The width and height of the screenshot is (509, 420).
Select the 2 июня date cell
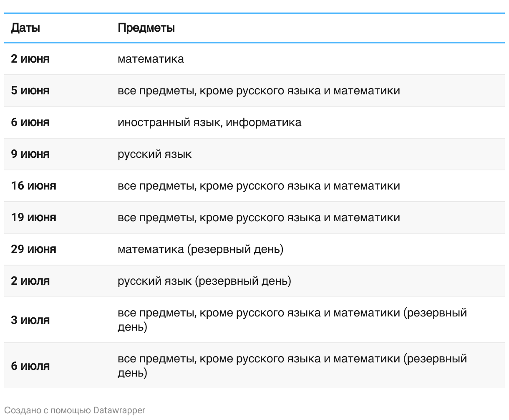30,59
